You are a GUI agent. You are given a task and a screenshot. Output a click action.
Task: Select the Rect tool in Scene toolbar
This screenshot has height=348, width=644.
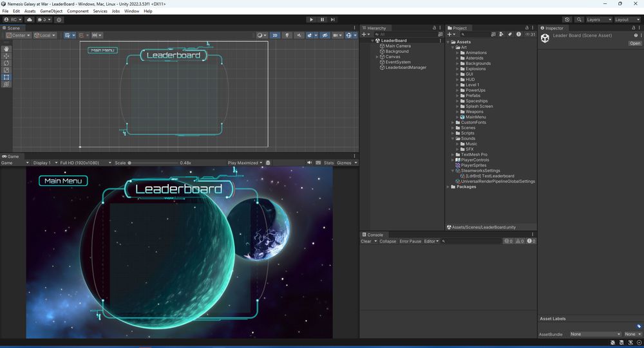coord(6,77)
